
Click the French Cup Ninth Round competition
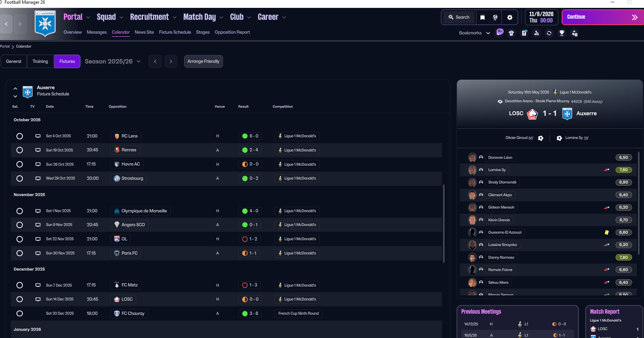[x=298, y=314]
